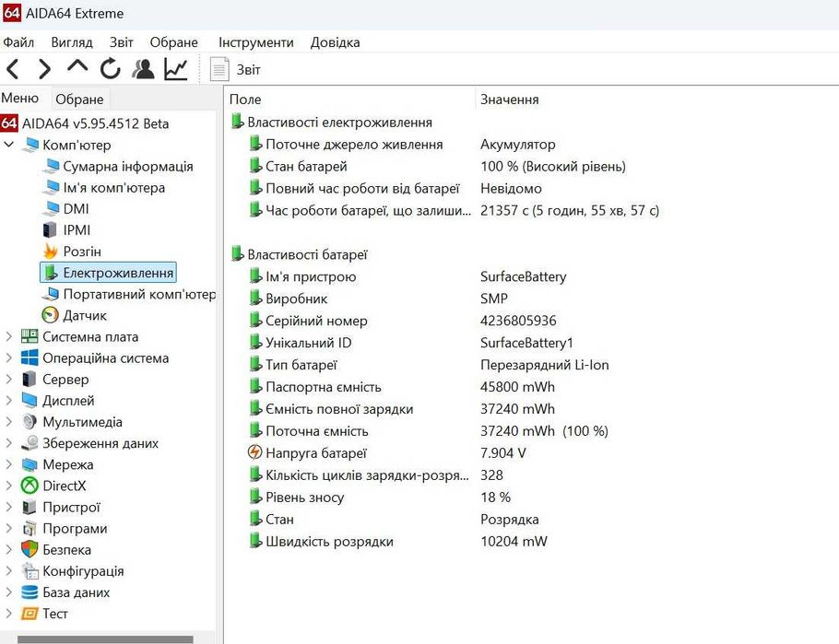Go back with the left arrow toolbar icon
The height and width of the screenshot is (644, 839).
coord(14,69)
